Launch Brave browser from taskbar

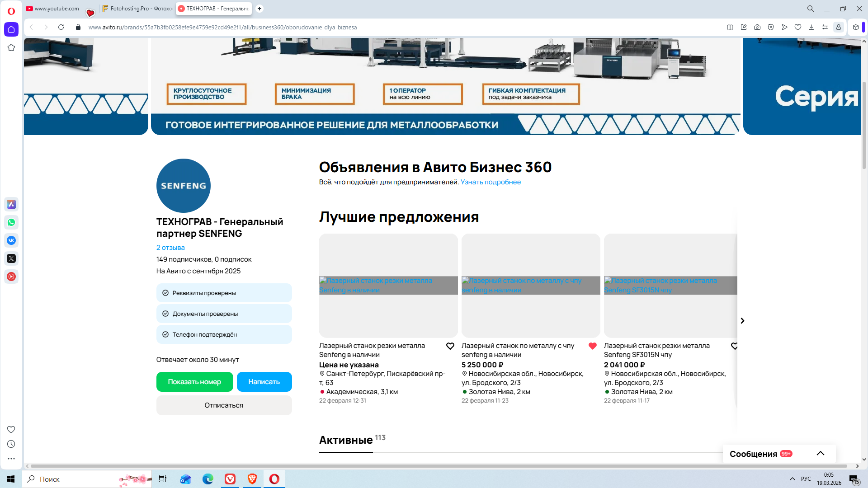(x=252, y=479)
